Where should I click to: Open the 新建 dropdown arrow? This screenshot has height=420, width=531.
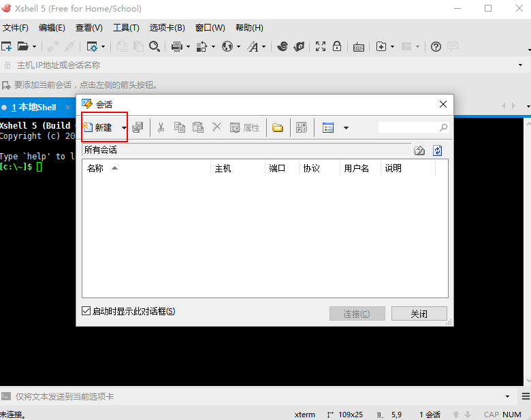(x=124, y=128)
